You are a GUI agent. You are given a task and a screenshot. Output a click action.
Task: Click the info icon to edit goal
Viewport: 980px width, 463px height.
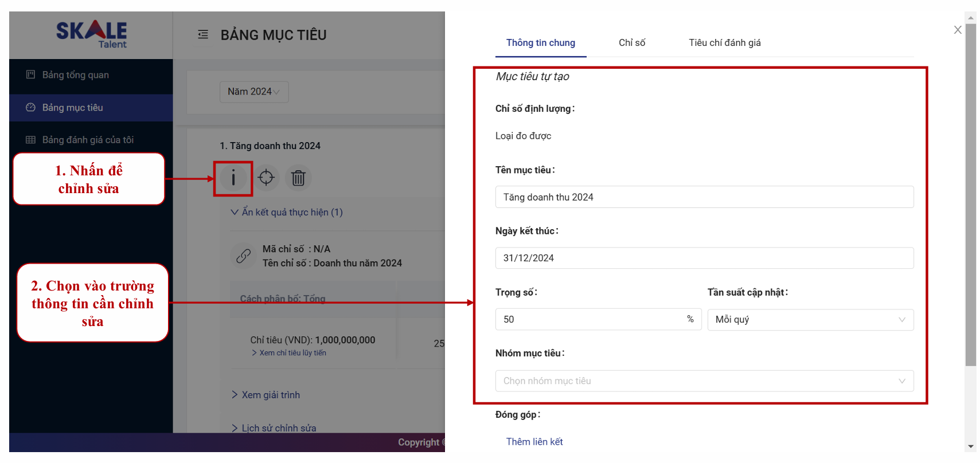coord(233,178)
